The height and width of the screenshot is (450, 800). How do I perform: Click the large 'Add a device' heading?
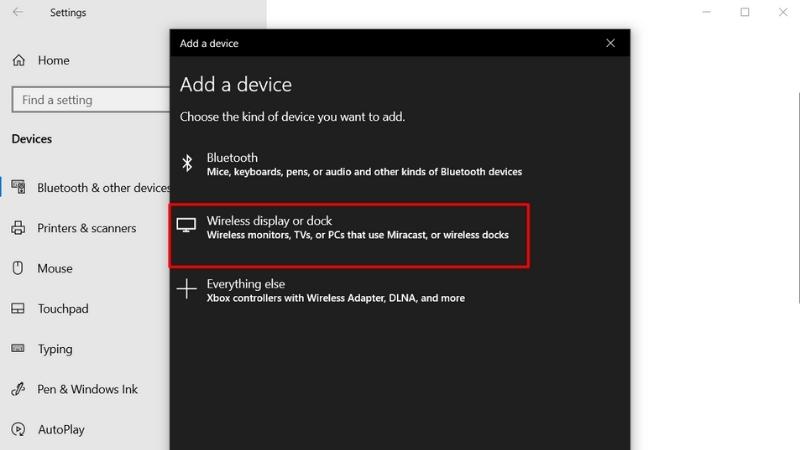[236, 85]
